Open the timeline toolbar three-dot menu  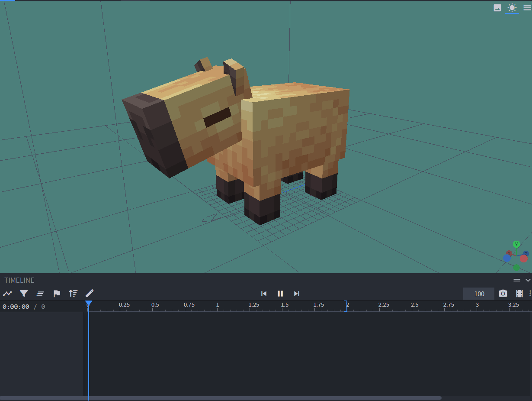(530, 294)
